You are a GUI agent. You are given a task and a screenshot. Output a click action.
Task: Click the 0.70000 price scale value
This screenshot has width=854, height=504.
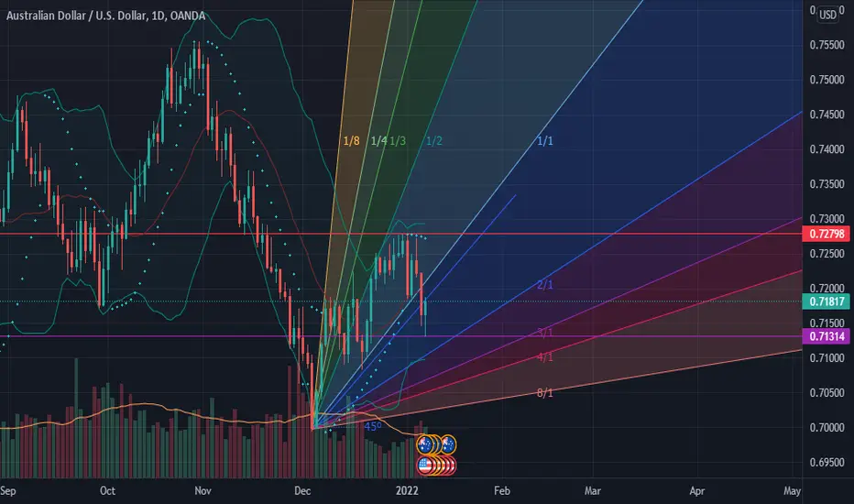tap(827, 428)
